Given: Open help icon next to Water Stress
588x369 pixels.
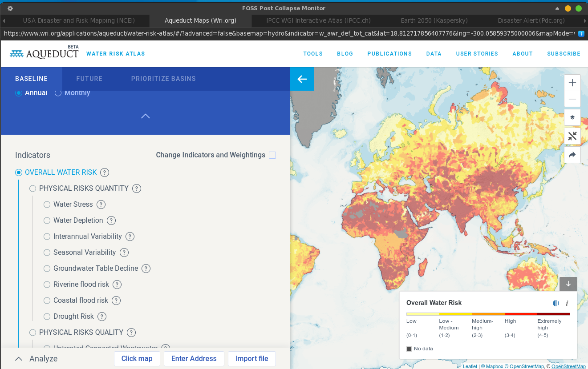Looking at the screenshot, I should 101,205.
